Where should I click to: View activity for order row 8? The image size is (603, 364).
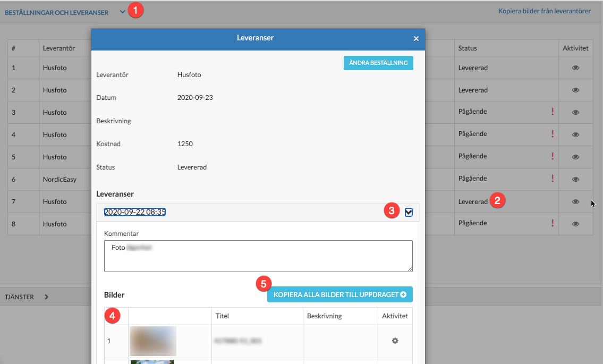(575, 224)
